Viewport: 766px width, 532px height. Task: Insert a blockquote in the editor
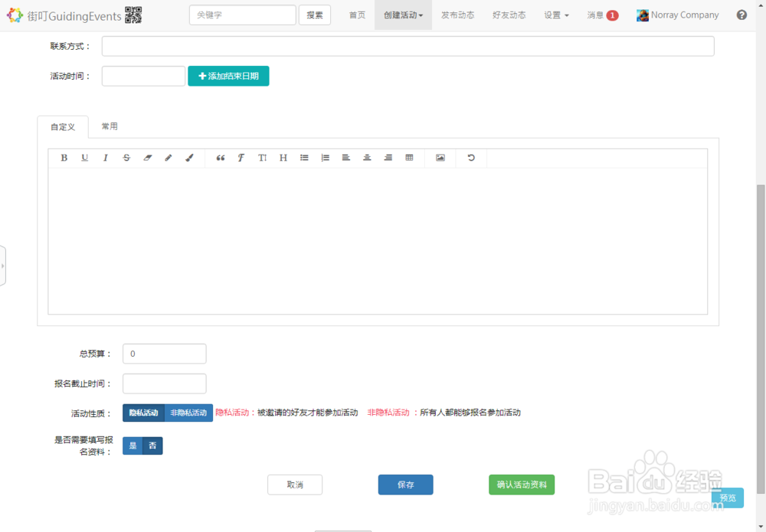tap(221, 158)
